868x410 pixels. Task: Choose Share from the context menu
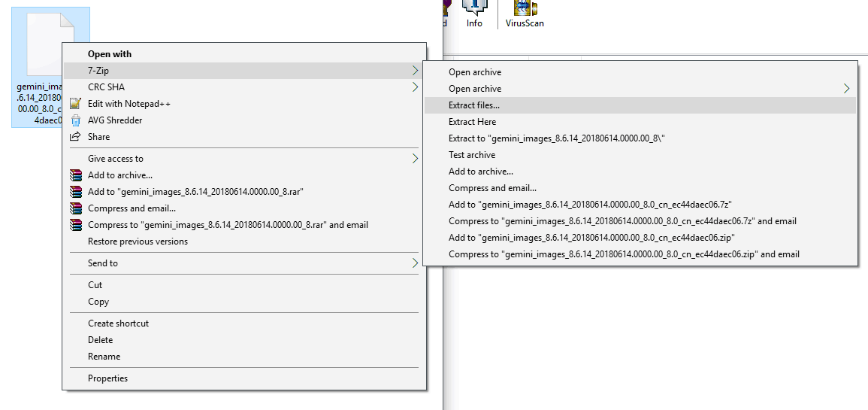pyautogui.click(x=244, y=137)
